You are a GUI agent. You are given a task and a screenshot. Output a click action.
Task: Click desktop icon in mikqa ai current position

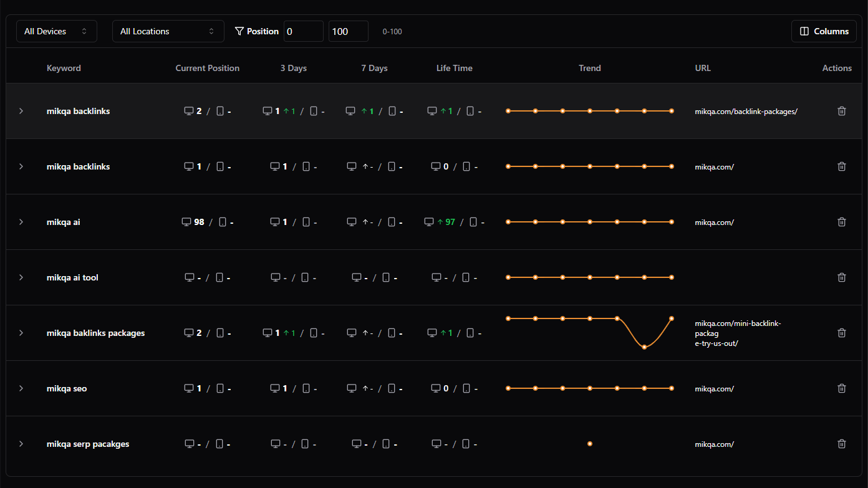[186, 222]
